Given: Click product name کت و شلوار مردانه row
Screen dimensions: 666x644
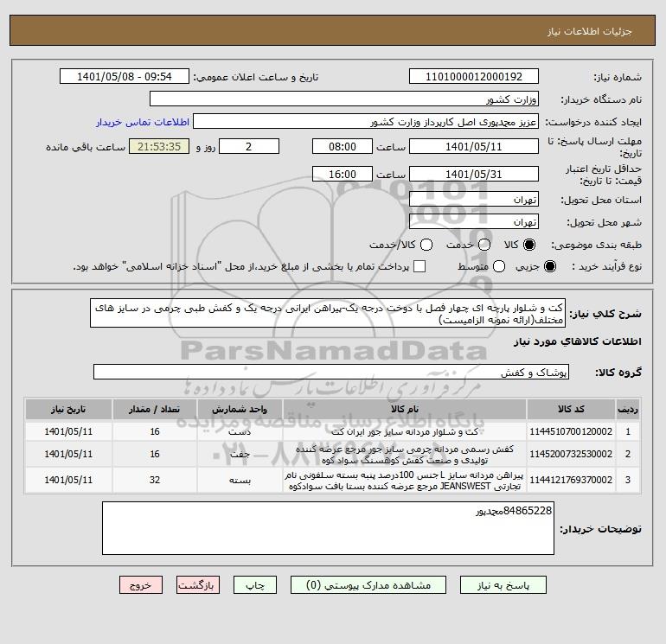Looking at the screenshot, I should point(405,431).
